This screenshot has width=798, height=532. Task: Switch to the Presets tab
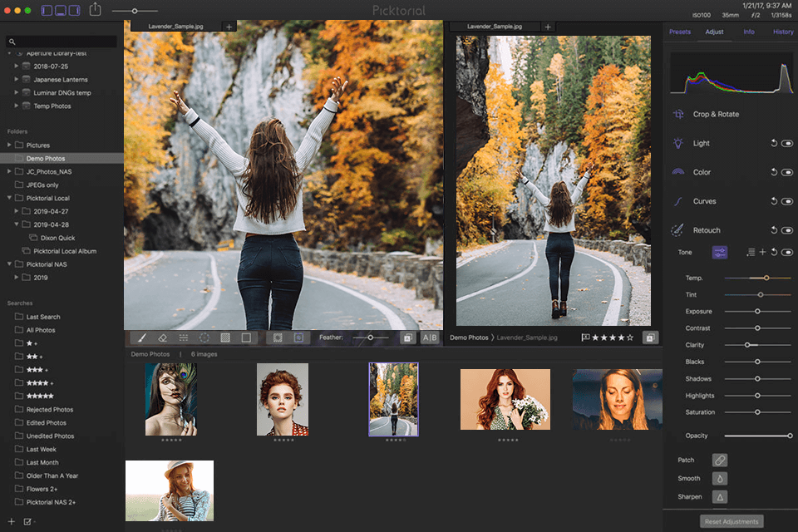pyautogui.click(x=680, y=32)
